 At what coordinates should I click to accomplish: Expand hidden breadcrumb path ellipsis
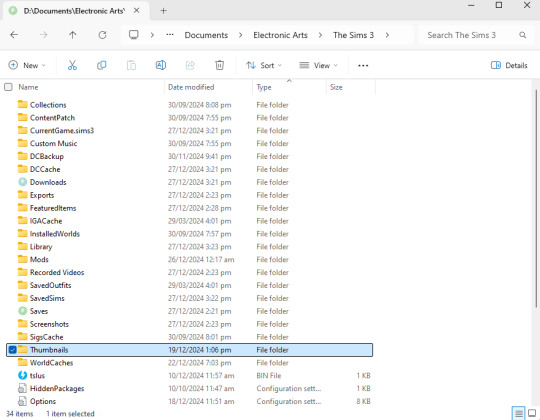pyautogui.click(x=170, y=35)
